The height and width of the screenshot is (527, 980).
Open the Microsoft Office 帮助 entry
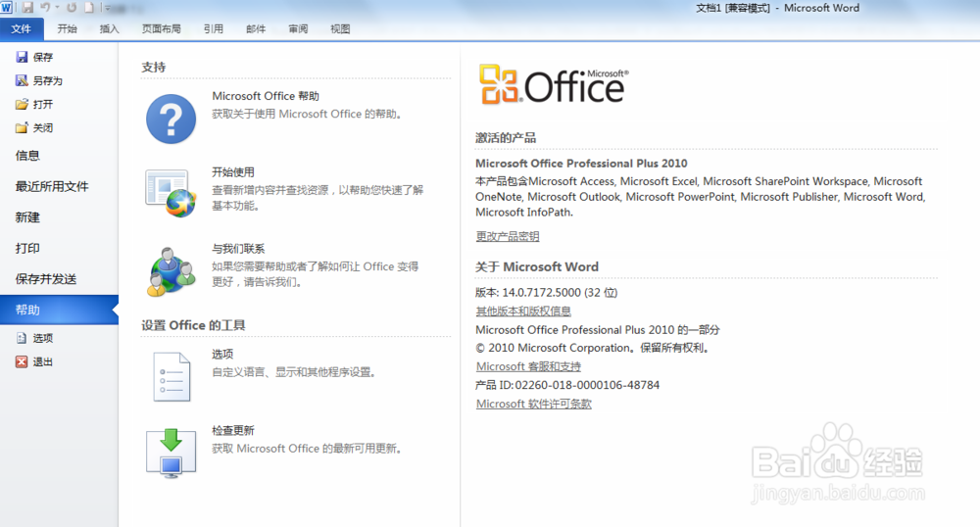265,96
